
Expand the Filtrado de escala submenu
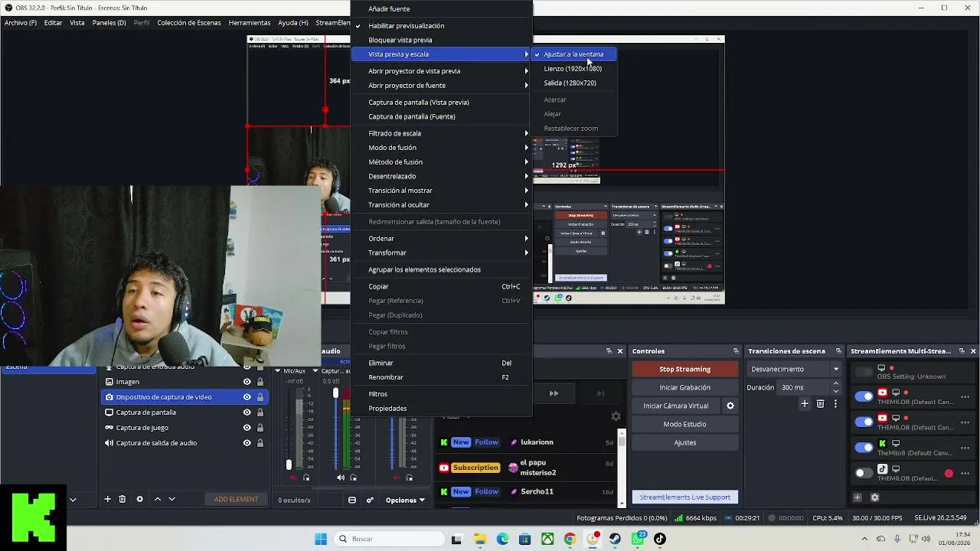(x=441, y=133)
